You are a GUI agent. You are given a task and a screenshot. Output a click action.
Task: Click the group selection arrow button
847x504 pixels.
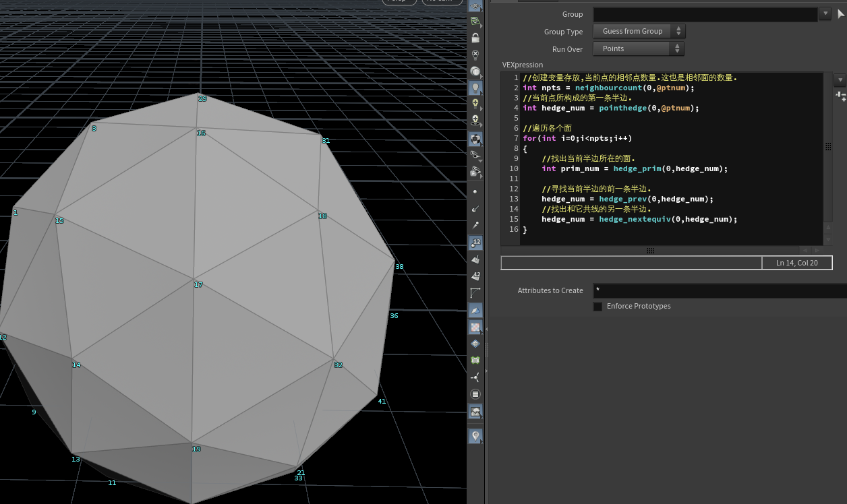pos(841,13)
